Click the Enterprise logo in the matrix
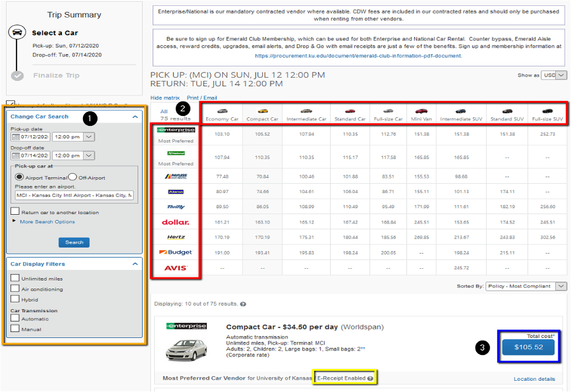Viewport: 573px width, 392px height. coord(176,130)
